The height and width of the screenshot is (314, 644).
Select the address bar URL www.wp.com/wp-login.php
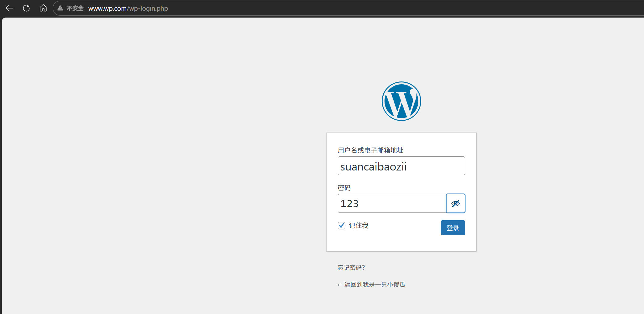128,8
